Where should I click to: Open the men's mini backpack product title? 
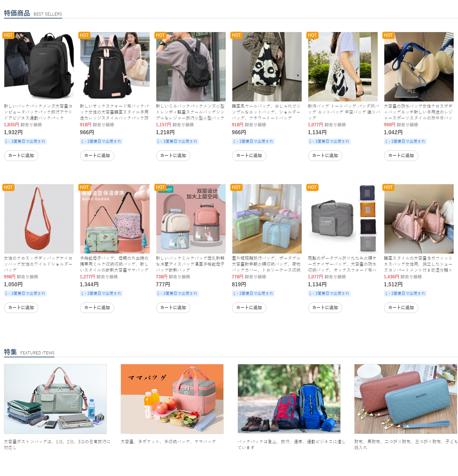point(190,112)
